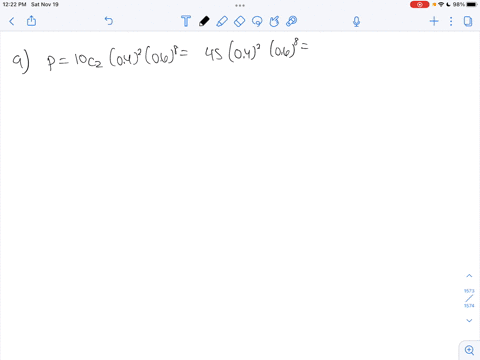Viewport: 480px width, 360px height.
Task: Tap the Wi-Fi status icon
Action: (x=441, y=5)
